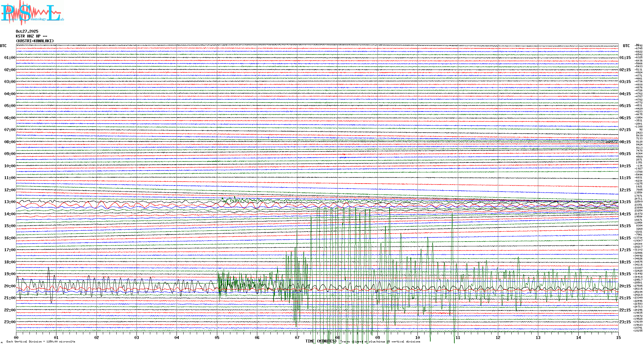Screen dimensions: 644x346
Task: Select the 08:15 time label on right
Action: [x=625, y=142]
